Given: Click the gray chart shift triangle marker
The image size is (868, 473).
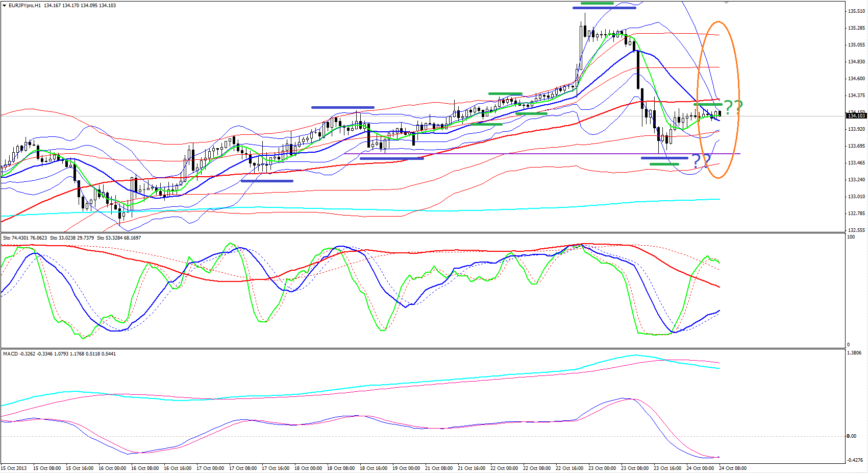Looking at the screenshot, I should point(726,3).
